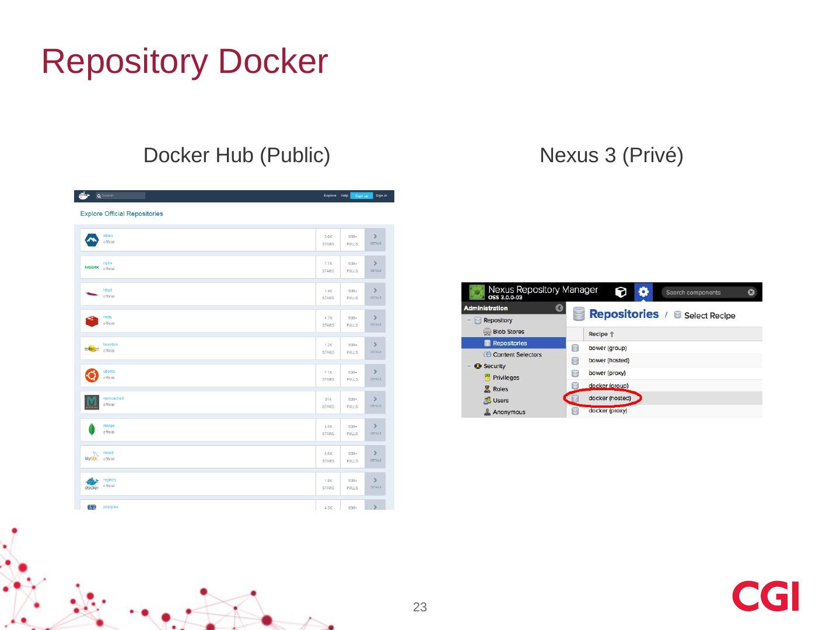This screenshot has height=630, width=840.
Task: Click the Sign up button
Action: (362, 196)
